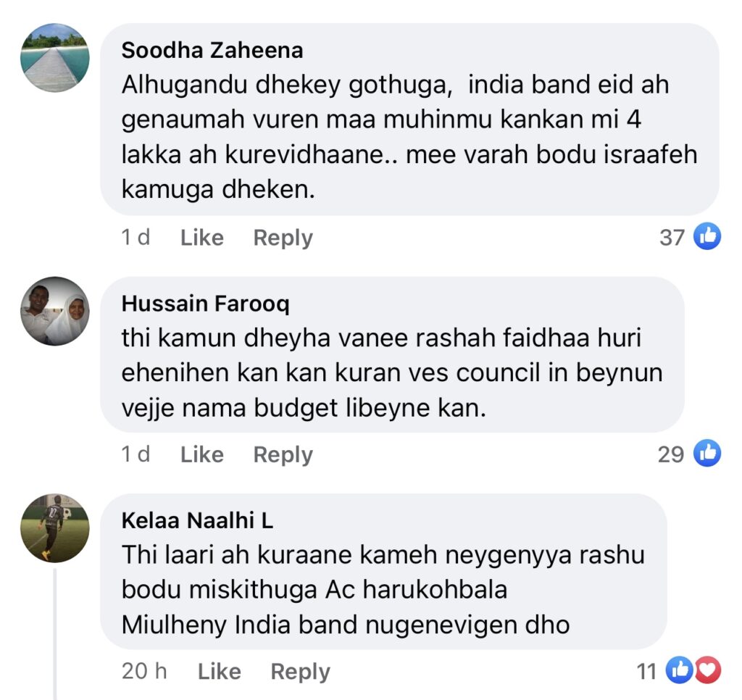Click the like reaction icon on Hussain Farooq's comment
The height and width of the screenshot is (700, 742).
click(707, 454)
